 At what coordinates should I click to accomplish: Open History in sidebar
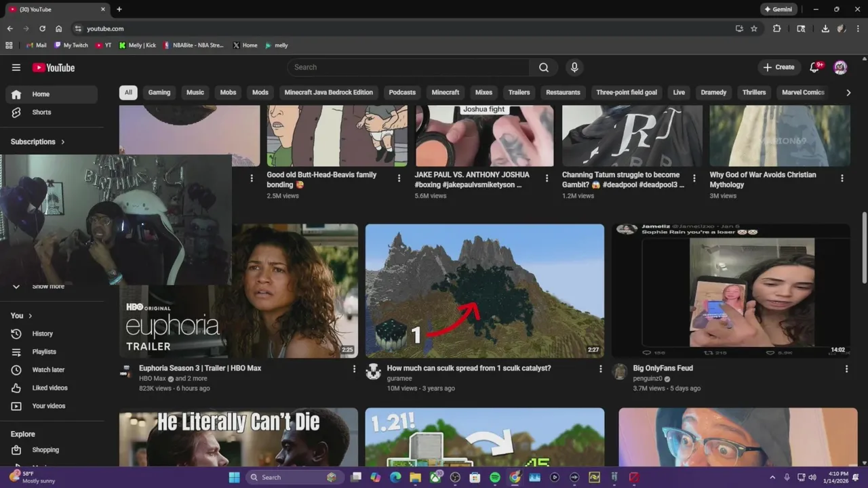[x=52, y=333]
